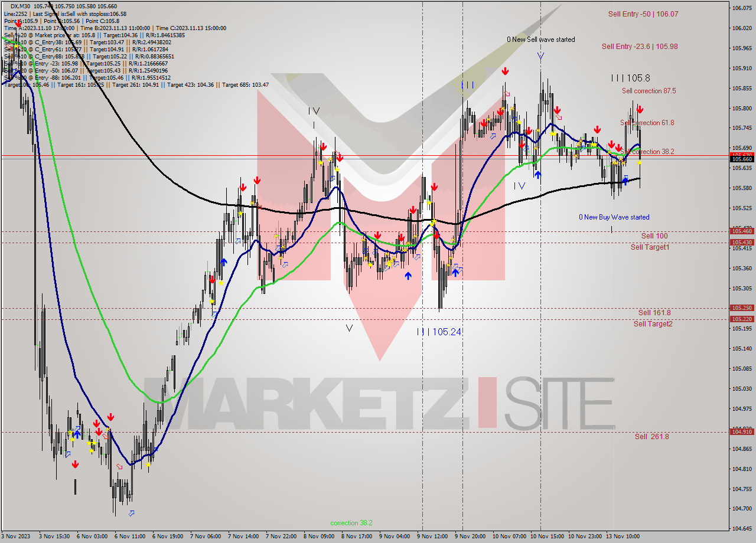Click the black 'I V' wave label near 8 Nov peak
Image resolution: width=756 pixels, height=543 pixels.
(314, 110)
